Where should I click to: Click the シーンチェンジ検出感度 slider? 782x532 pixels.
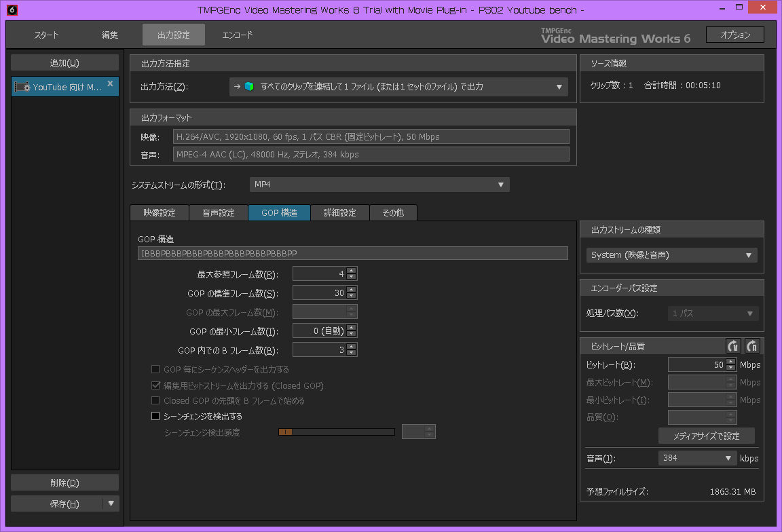pos(337,432)
